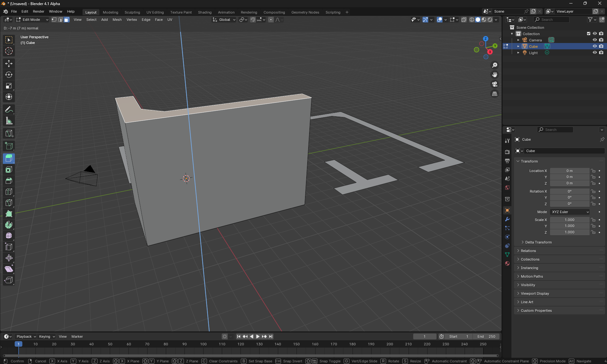
Task: Click the Scale X value field
Action: tap(569, 220)
